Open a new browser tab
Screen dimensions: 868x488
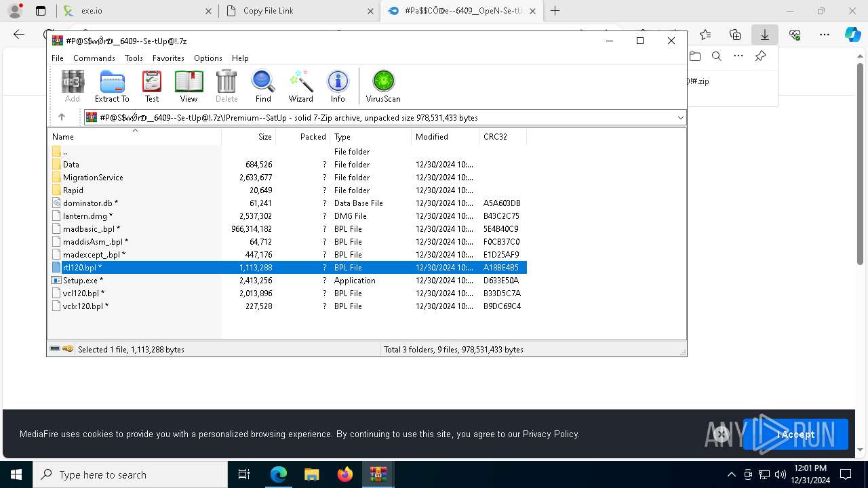point(555,11)
